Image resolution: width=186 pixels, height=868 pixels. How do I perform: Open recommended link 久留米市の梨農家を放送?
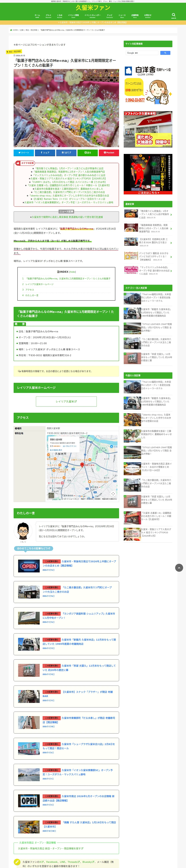69,189
